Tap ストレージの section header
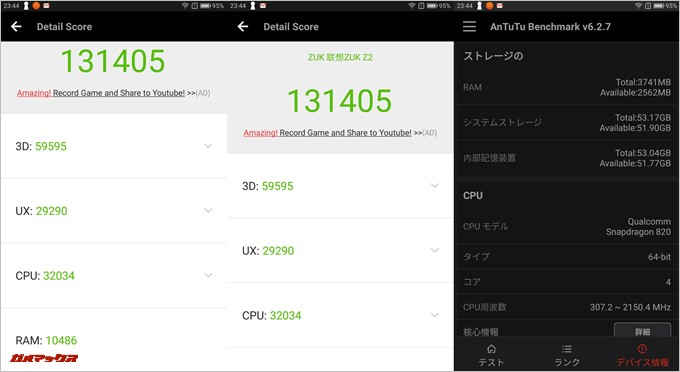The image size is (680, 372). 493,56
